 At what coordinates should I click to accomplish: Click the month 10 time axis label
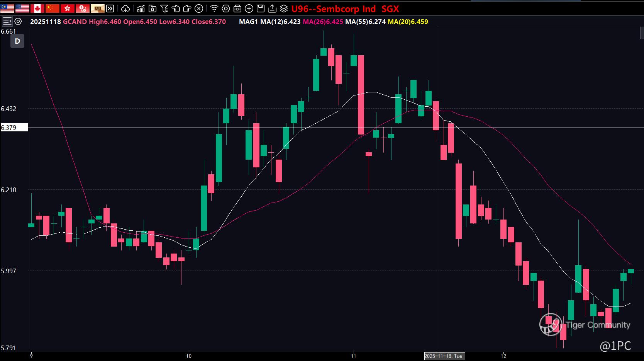point(189,356)
